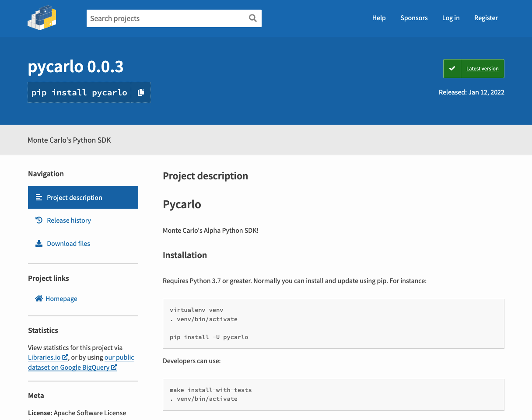Click the latest version checkmark icon
The height and width of the screenshot is (420, 532).
[452, 69]
